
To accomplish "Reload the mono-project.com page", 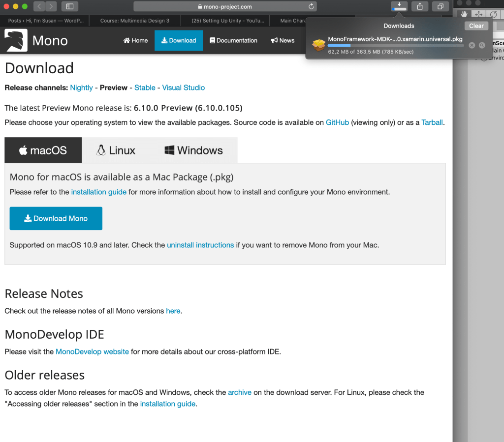I will 311,7.
